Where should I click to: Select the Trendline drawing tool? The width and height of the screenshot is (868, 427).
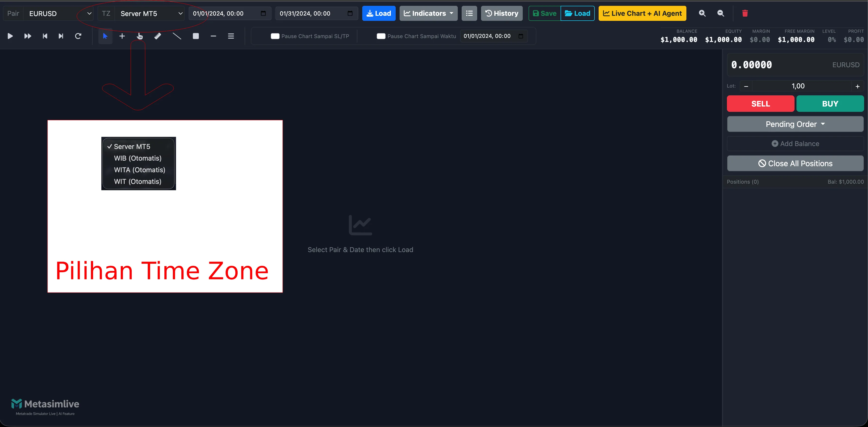[177, 36]
